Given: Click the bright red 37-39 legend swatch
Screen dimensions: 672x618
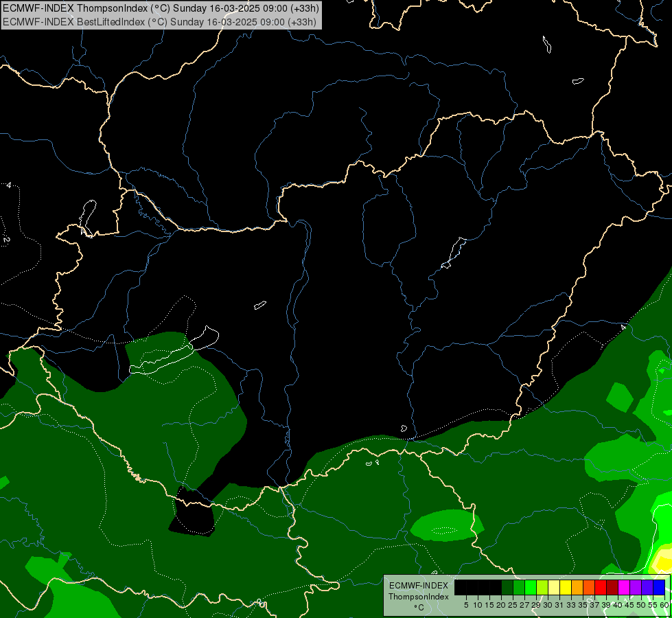Looking at the screenshot, I should (601, 587).
